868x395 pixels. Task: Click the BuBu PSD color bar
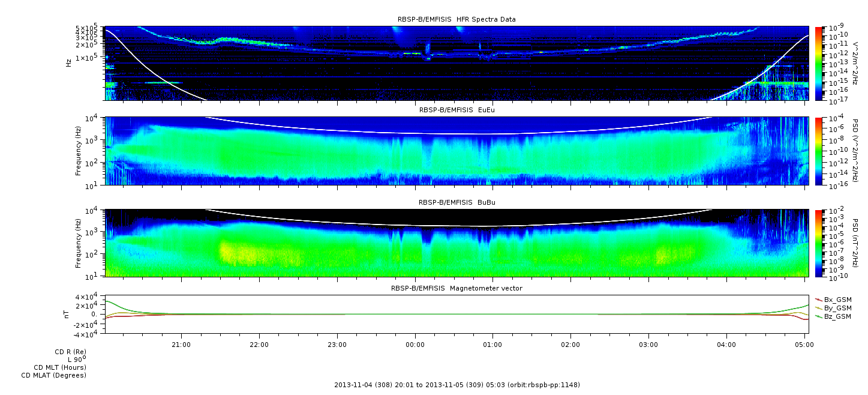click(x=819, y=243)
